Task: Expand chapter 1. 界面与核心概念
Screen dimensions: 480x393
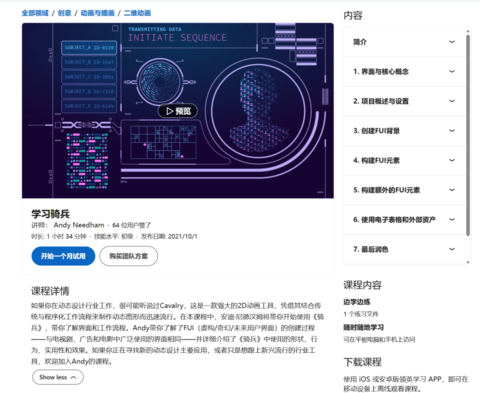Action: 404,72
